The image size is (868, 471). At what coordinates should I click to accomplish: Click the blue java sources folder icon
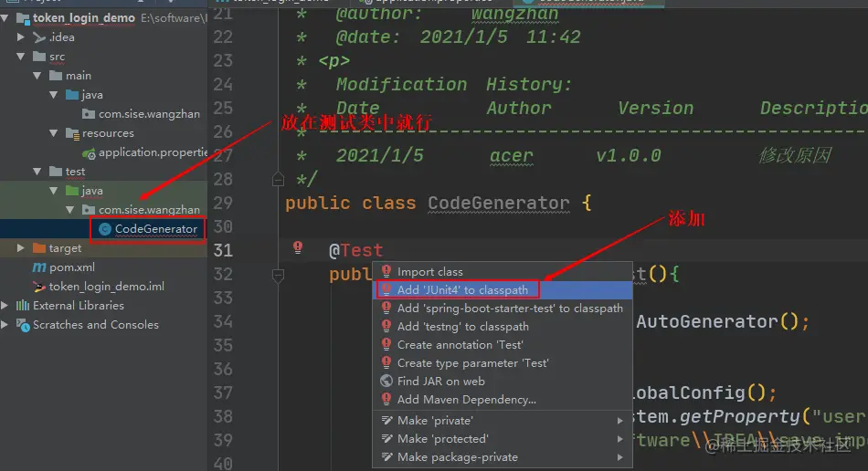[72, 95]
